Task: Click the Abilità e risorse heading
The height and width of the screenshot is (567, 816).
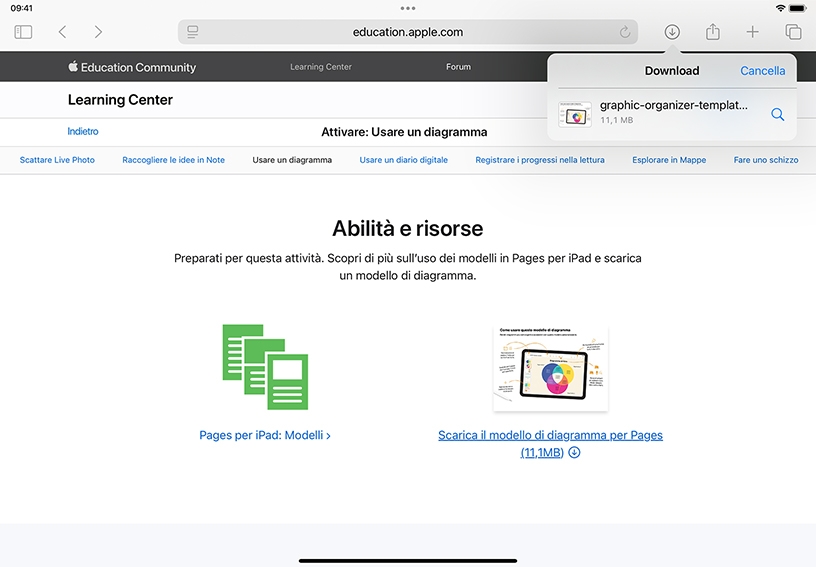Action: pyautogui.click(x=407, y=228)
